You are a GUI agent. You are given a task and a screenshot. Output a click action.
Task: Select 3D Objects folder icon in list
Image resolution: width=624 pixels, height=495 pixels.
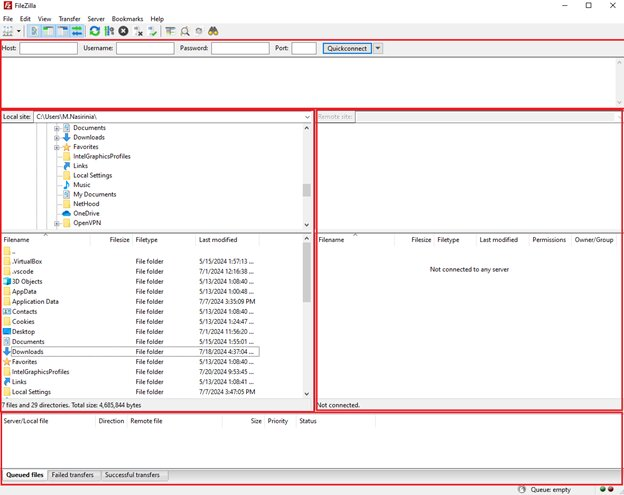[7, 281]
